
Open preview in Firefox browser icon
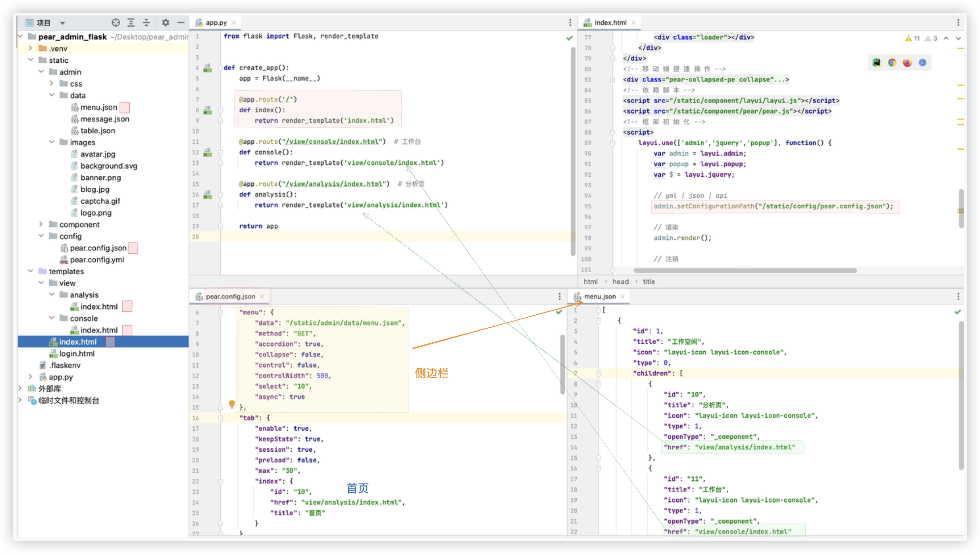coord(907,63)
